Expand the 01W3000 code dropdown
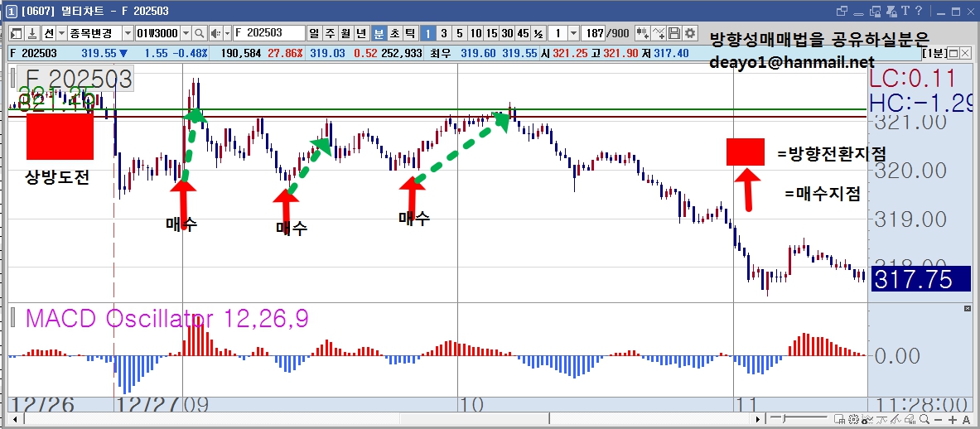980x429 pixels. (x=186, y=33)
